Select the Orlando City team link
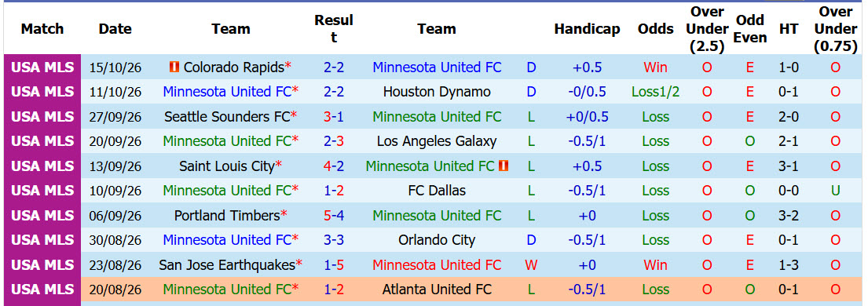The image size is (868, 306). point(437,240)
